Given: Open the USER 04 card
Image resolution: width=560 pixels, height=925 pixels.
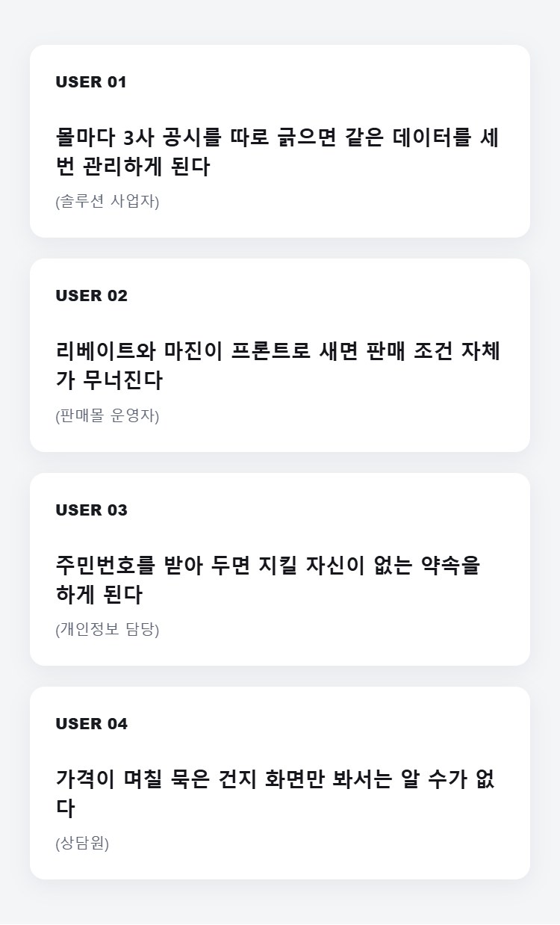Looking at the screenshot, I should tap(280, 783).
